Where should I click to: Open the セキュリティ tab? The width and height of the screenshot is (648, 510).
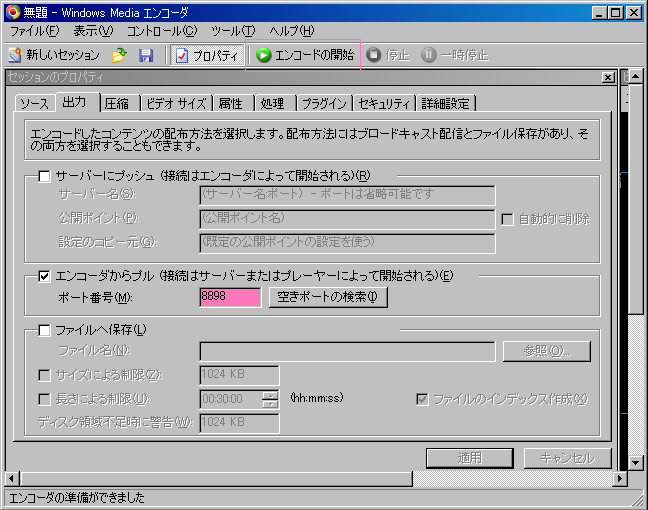pyautogui.click(x=385, y=103)
